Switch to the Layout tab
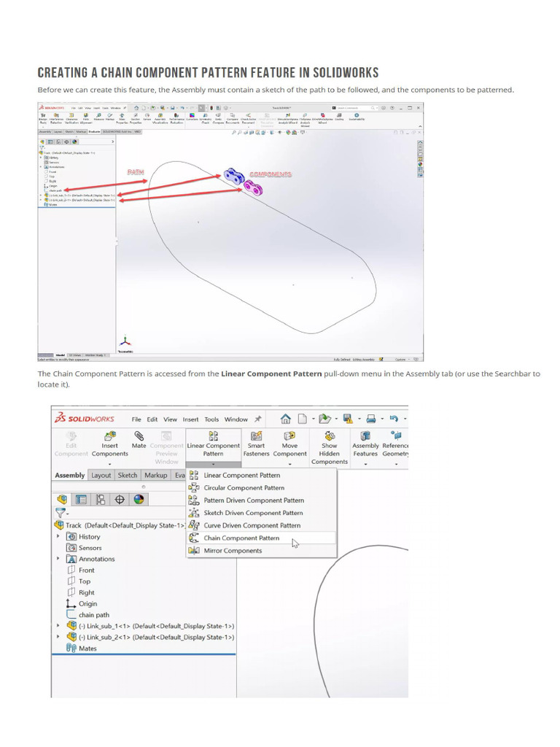This screenshot has width=560, height=747. click(x=101, y=475)
